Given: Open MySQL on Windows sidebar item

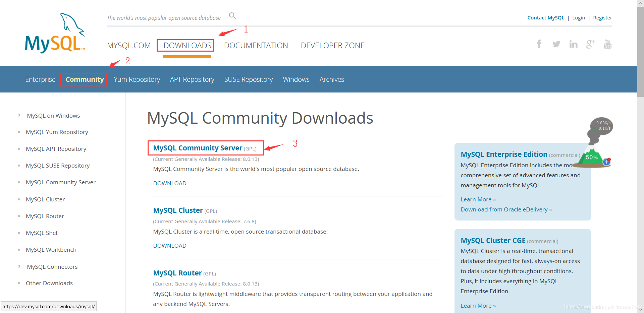Looking at the screenshot, I should click(x=53, y=116).
